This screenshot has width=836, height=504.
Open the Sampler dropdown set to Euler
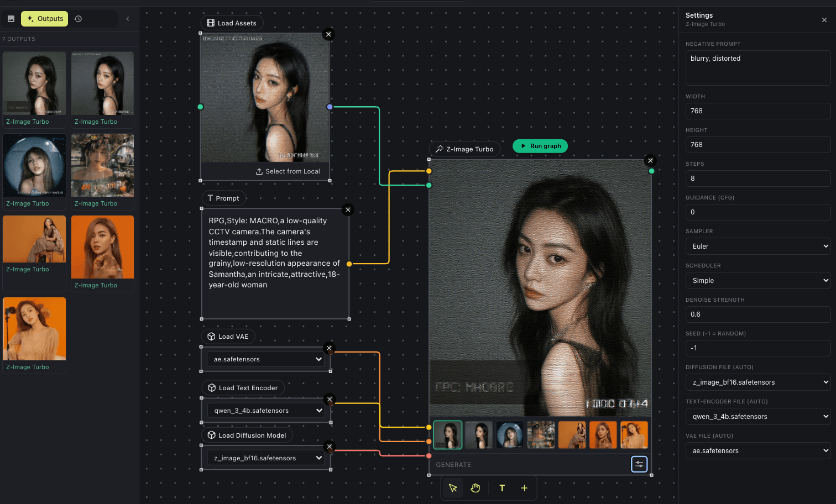pos(758,246)
